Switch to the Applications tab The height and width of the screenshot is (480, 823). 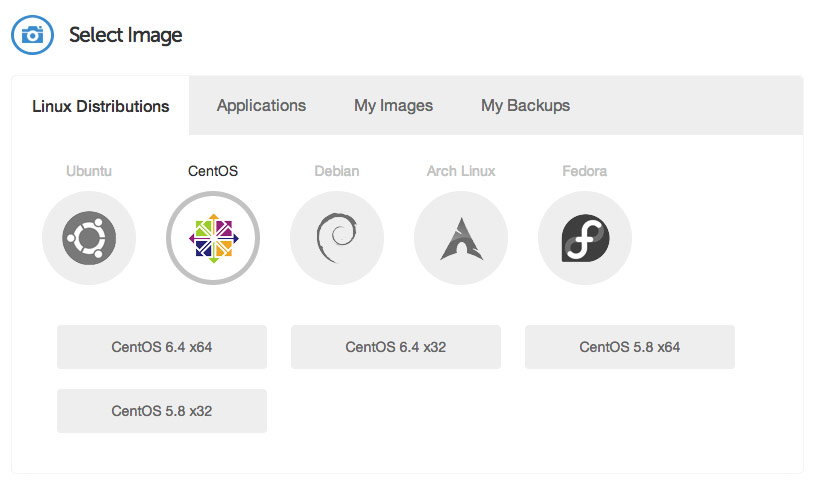pos(261,105)
